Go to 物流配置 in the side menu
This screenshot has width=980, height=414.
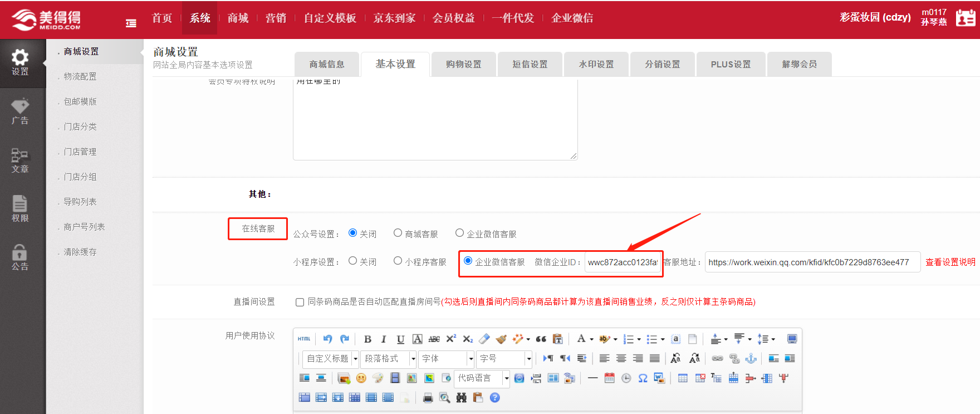point(80,76)
